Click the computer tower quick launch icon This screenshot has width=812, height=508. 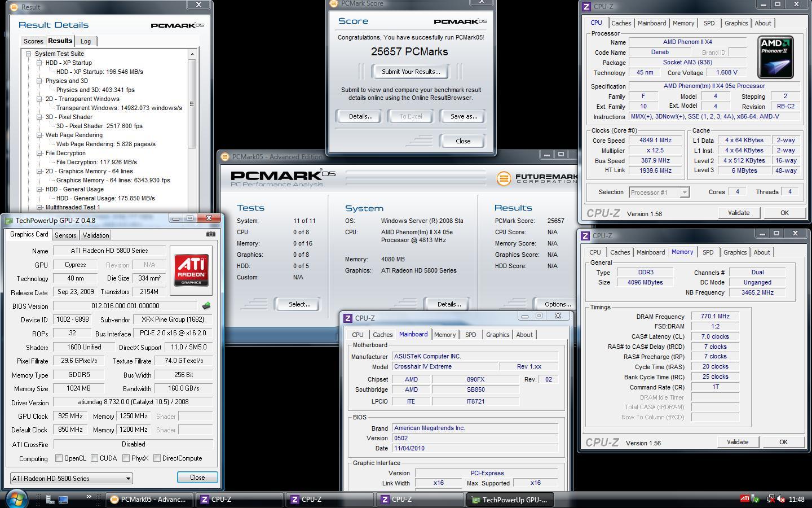(x=50, y=499)
